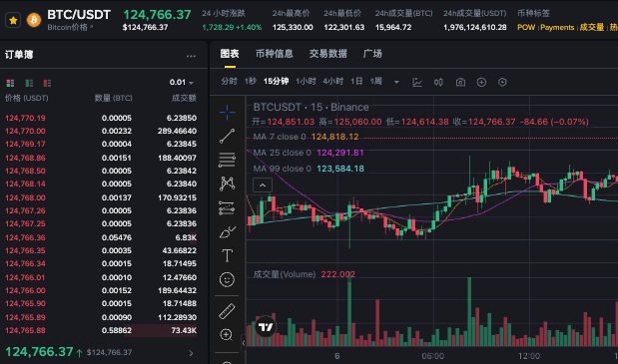Open chart settings hexagon icon
This screenshot has width=618, height=364.
click(502, 82)
